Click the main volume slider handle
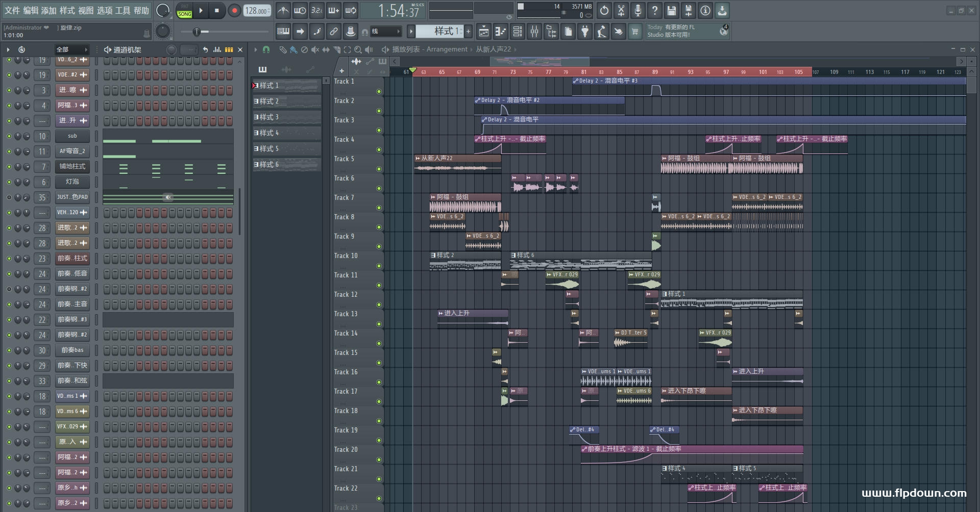This screenshot has height=512, width=980. [196, 32]
